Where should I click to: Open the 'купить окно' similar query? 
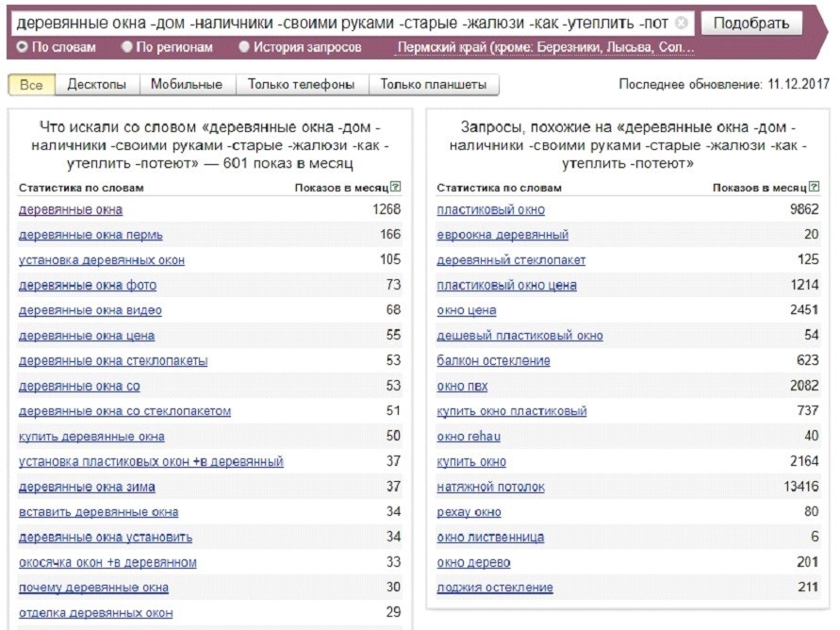coord(471,461)
